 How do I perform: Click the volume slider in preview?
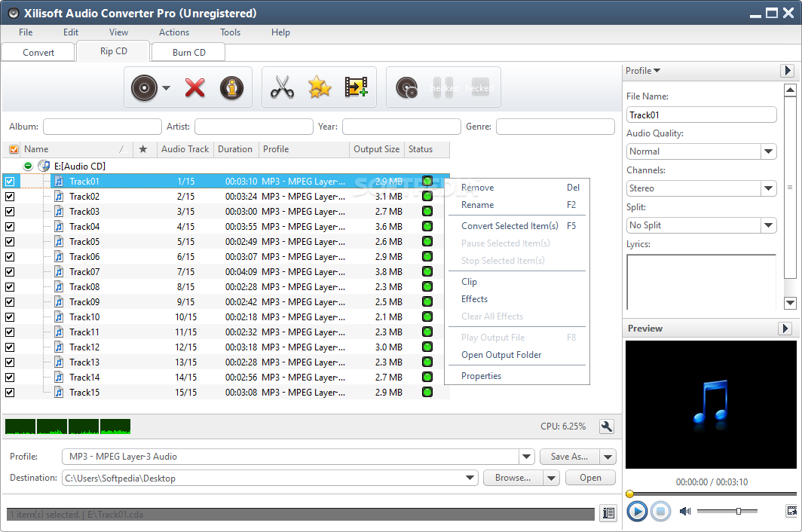pyautogui.click(x=727, y=511)
